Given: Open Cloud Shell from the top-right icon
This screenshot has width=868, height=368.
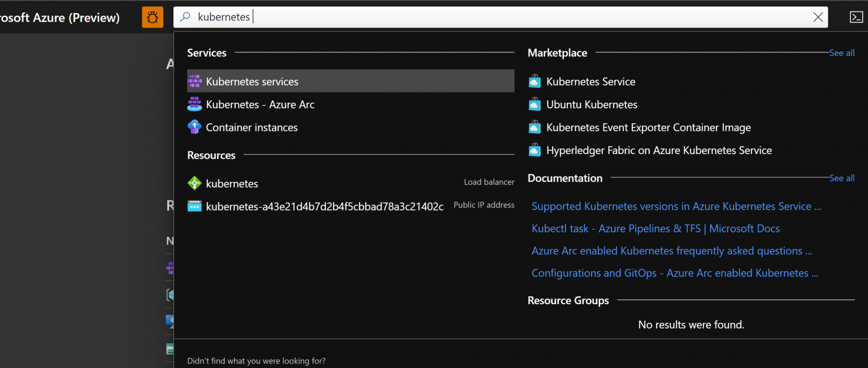Looking at the screenshot, I should tap(857, 17).
